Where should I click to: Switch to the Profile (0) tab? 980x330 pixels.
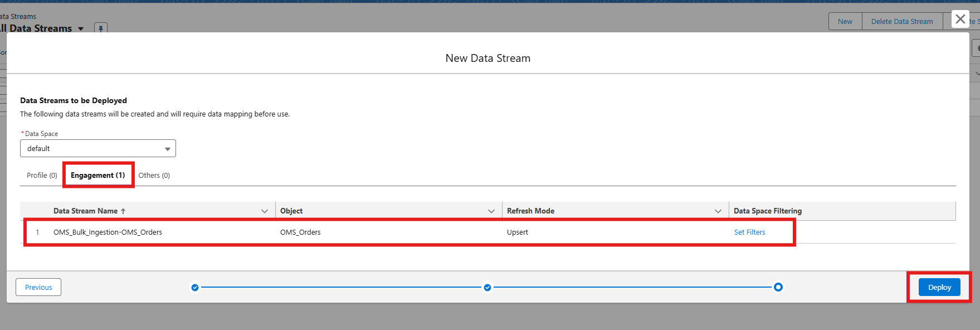pyautogui.click(x=42, y=175)
